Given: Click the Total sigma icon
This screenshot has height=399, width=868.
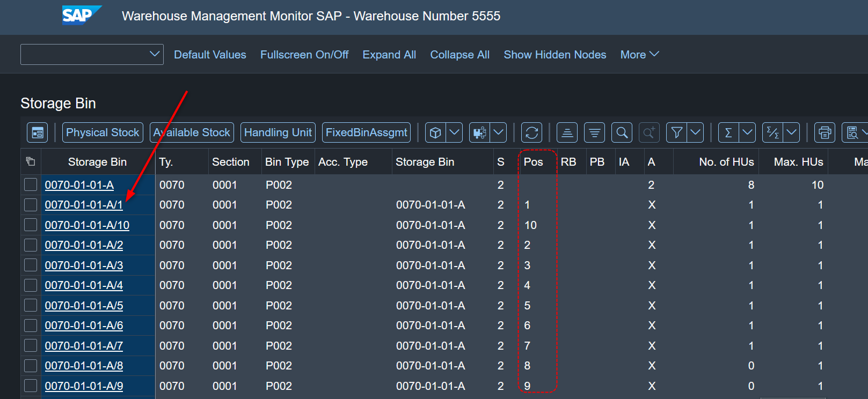Looking at the screenshot, I should [x=728, y=132].
